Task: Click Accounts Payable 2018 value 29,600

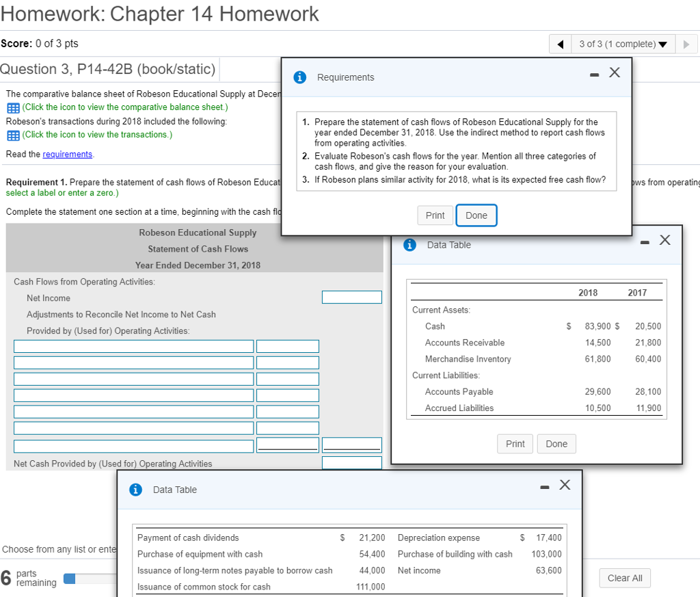Action: point(597,392)
